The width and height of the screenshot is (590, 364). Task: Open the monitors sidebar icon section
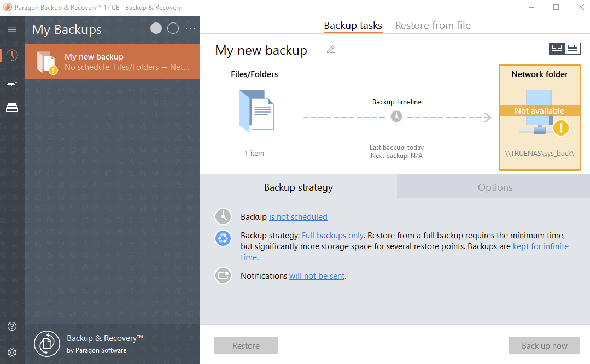(x=12, y=81)
